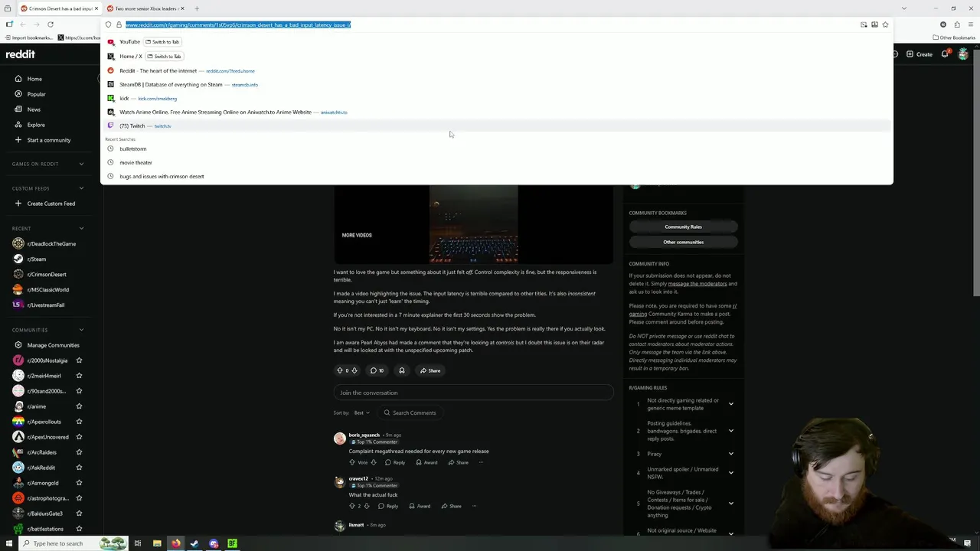Toggle favorite star for r/Apexrollouts

79,422
